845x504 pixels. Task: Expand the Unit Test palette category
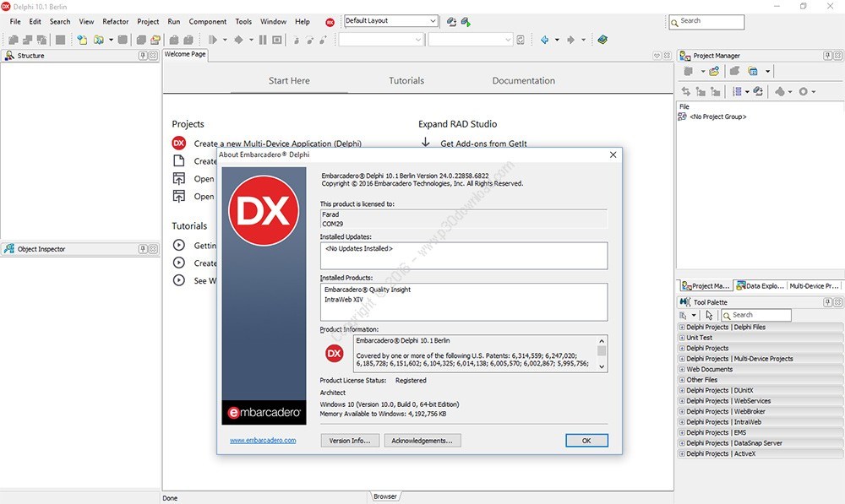tap(682, 338)
